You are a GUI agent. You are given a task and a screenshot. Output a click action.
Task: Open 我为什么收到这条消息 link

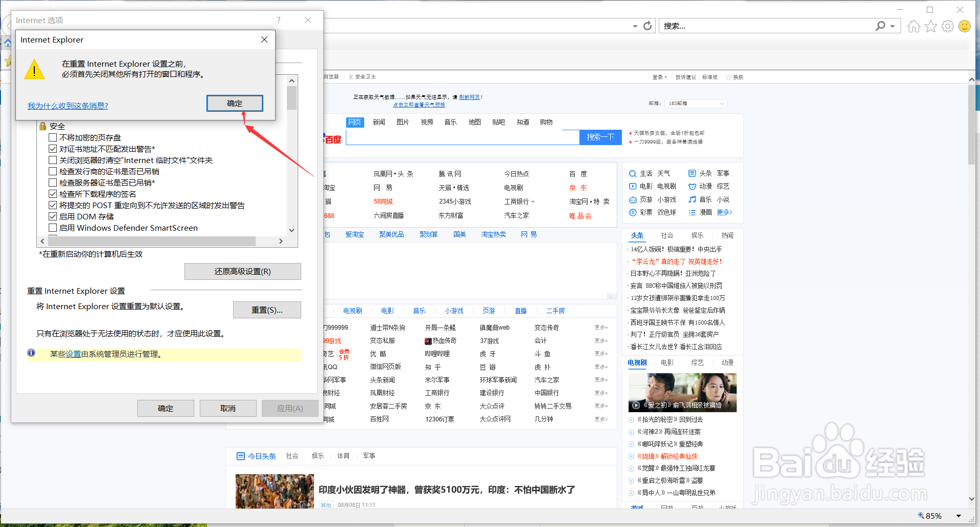coord(68,106)
